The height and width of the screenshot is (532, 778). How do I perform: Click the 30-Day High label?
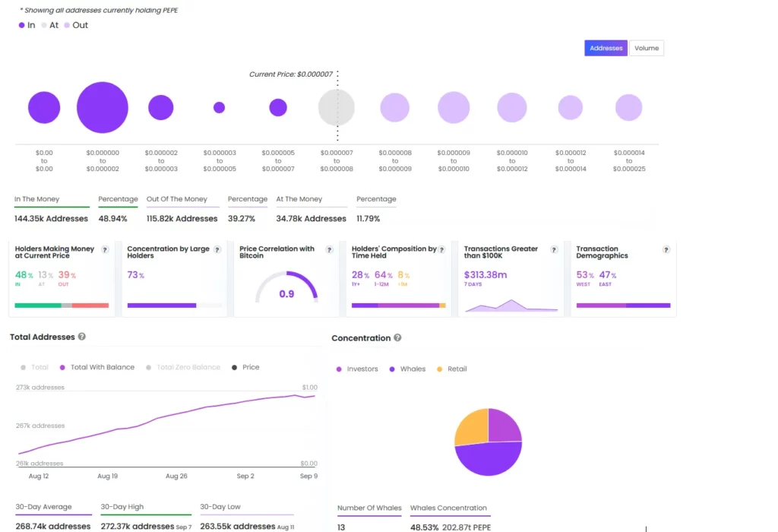[122, 507]
